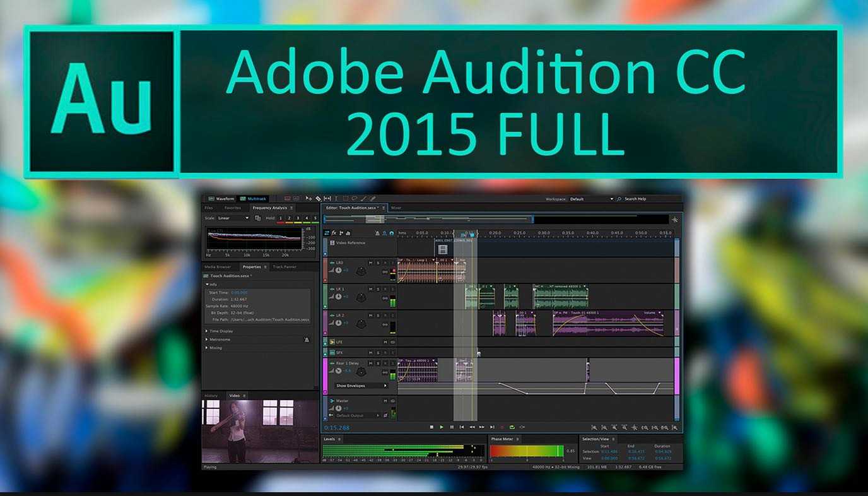868x496 pixels.
Task: Select the Slip tool
Action: tap(327, 198)
